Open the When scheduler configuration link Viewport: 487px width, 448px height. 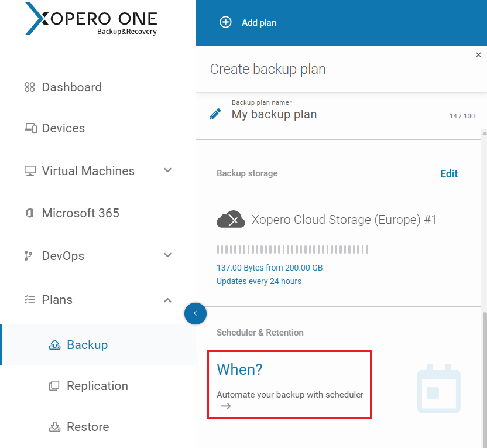click(239, 370)
